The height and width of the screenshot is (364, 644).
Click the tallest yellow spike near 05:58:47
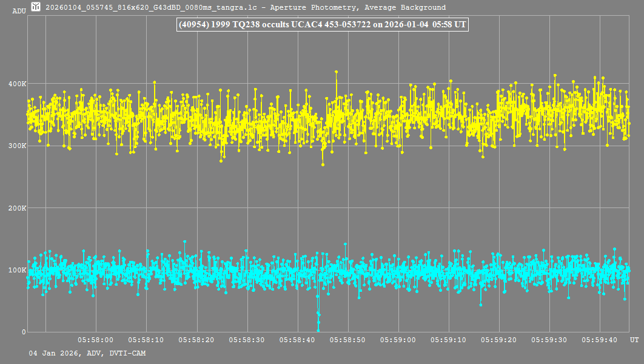[x=336, y=72]
